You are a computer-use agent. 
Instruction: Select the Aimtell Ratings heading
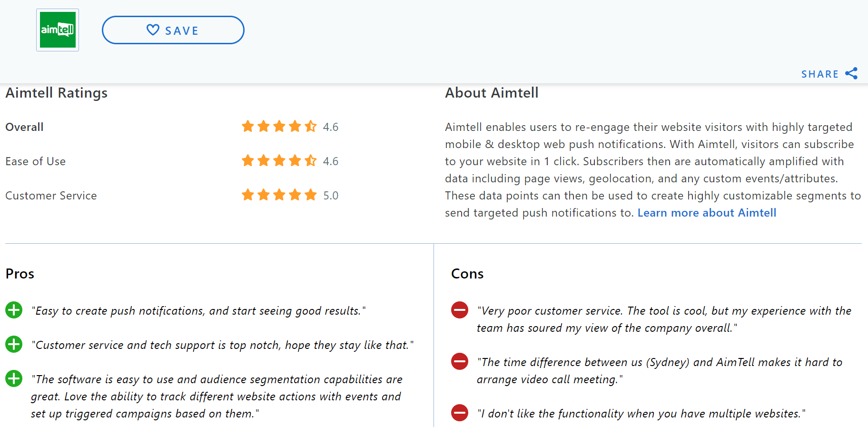click(x=57, y=93)
